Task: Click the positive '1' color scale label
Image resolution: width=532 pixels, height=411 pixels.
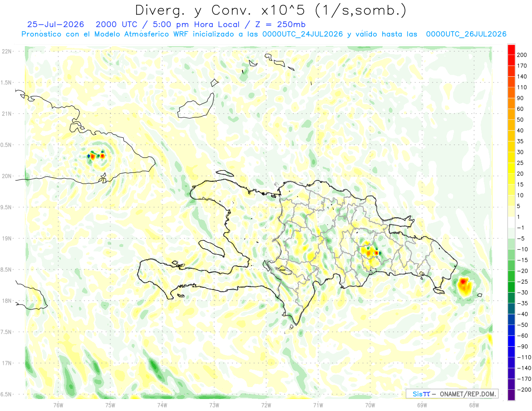Action: tap(519, 217)
